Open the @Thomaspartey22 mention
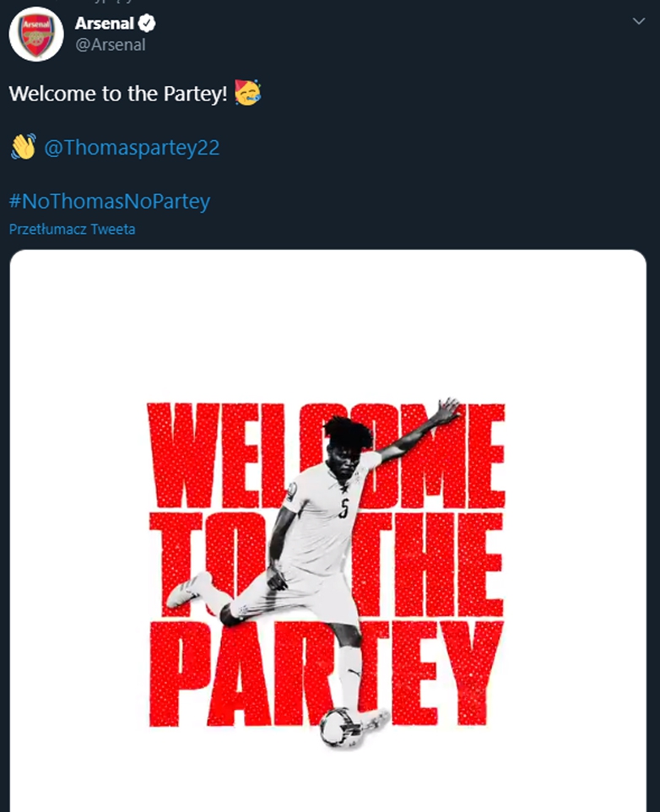Viewport: 660px width, 812px height. [131, 148]
